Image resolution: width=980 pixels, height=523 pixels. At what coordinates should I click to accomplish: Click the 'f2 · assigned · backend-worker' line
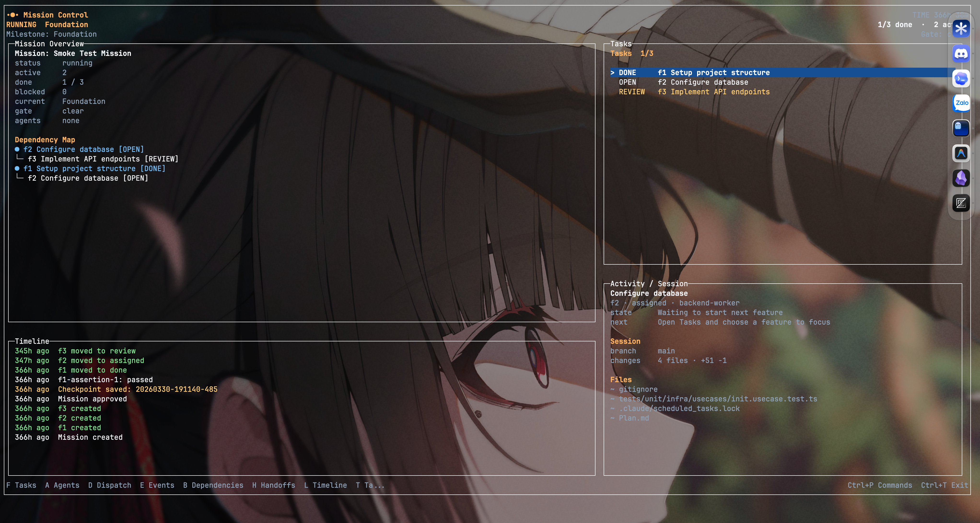click(675, 303)
